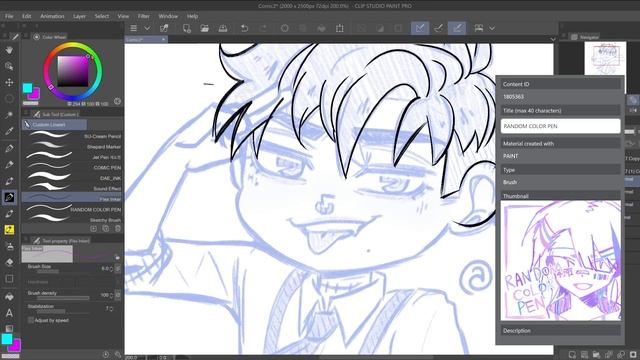
Task: Enable Adjust by speed checkbox
Action: coord(31,320)
